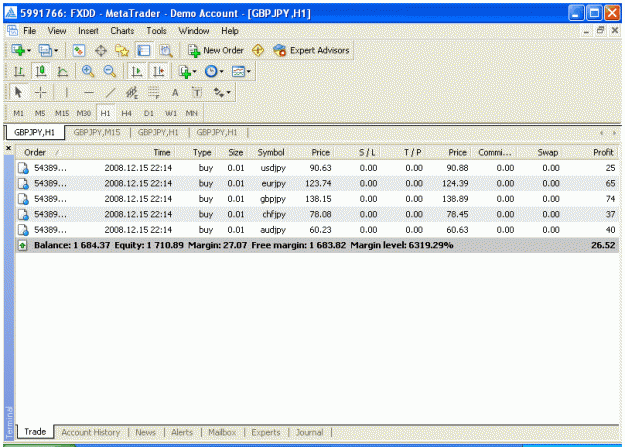
Task: Toggle Chart Shift
Action: point(159,71)
